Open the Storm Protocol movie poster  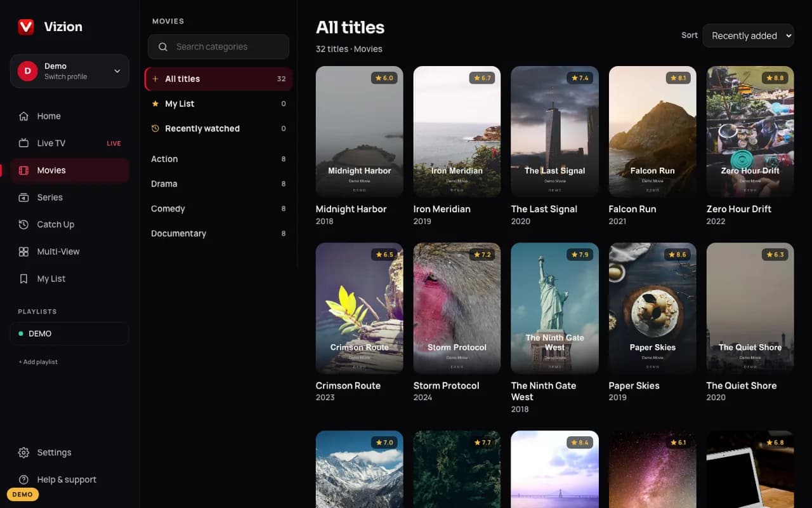coord(457,308)
